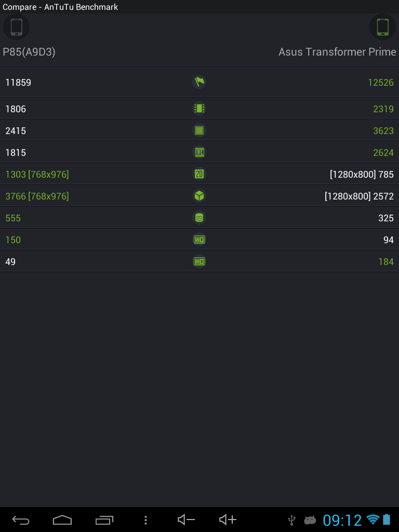
Task: Tap the 3.14 floating-point icon
Action: (199, 152)
